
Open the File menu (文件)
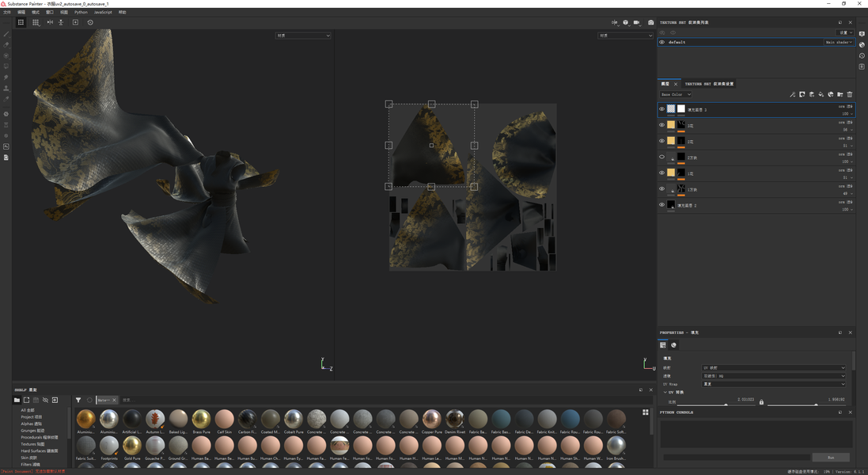coord(7,12)
